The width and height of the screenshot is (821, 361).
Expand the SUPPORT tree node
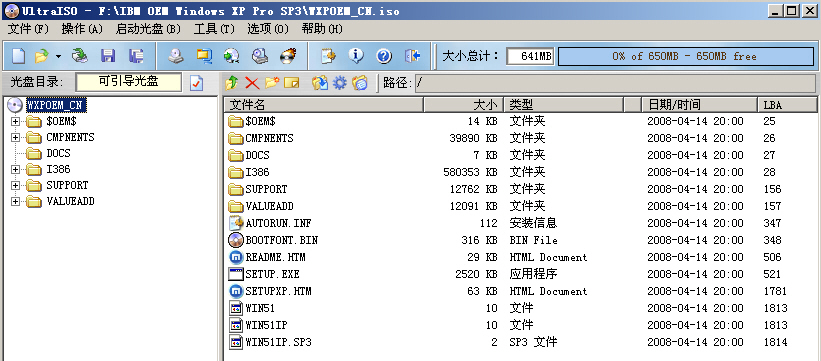15,185
